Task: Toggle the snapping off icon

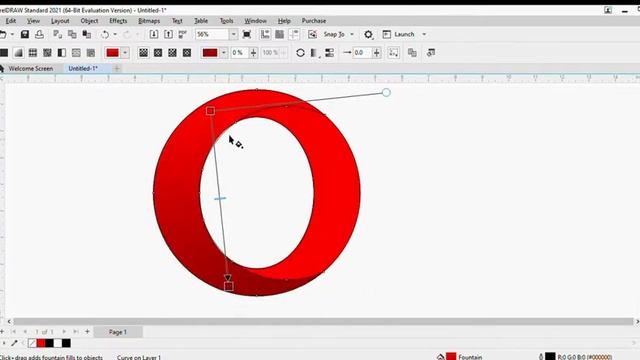Action: coord(312,34)
